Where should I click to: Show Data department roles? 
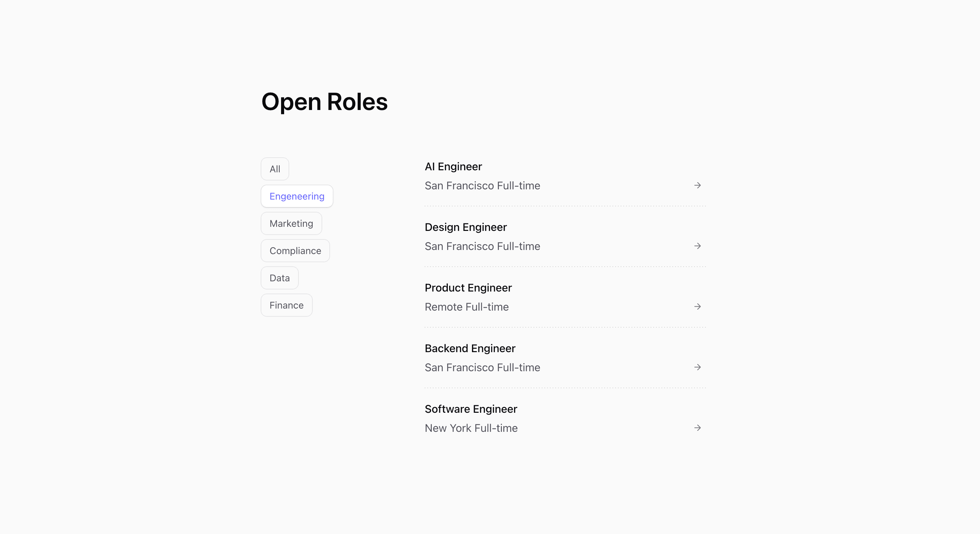(x=279, y=278)
